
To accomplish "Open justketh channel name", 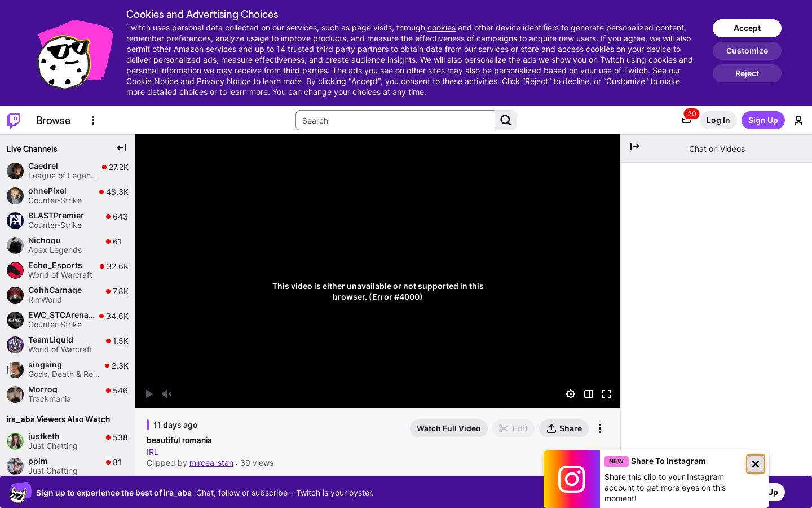I will click(x=44, y=436).
